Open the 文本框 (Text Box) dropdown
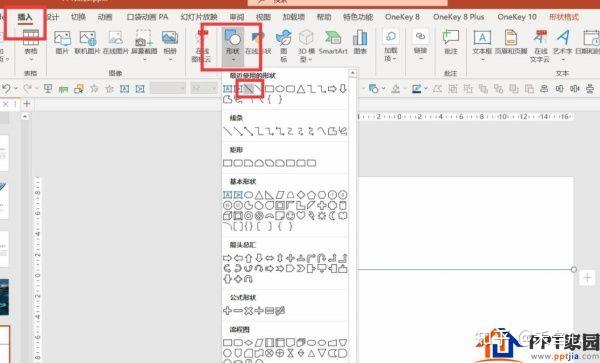The image size is (600, 363). [x=482, y=45]
